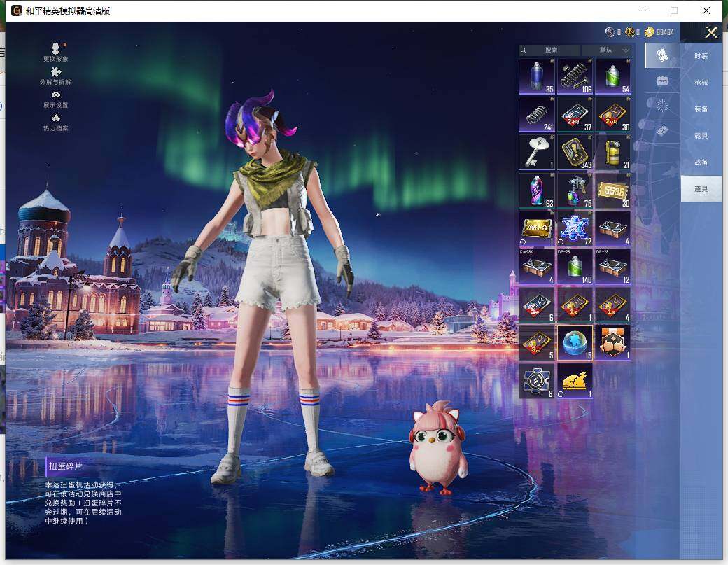Image resolution: width=728 pixels, height=565 pixels.
Task: Select the yellow canister with count 21
Action: coord(613,152)
